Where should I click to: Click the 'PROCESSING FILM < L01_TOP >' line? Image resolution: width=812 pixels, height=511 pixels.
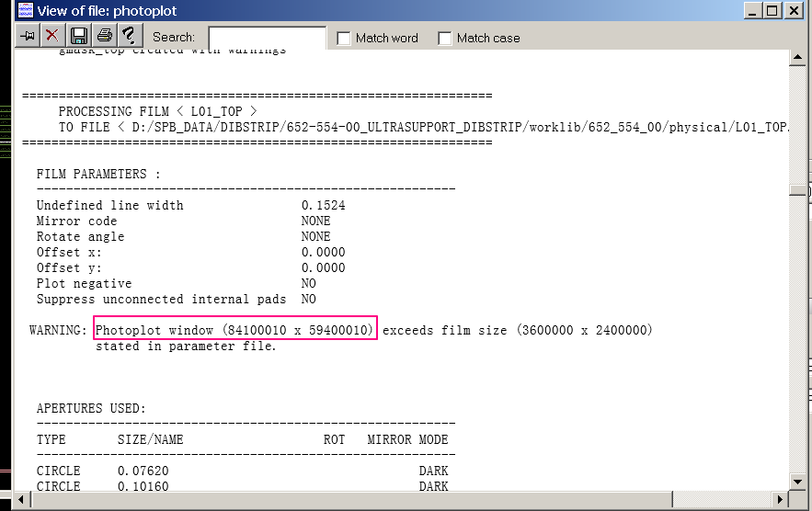click(x=158, y=111)
